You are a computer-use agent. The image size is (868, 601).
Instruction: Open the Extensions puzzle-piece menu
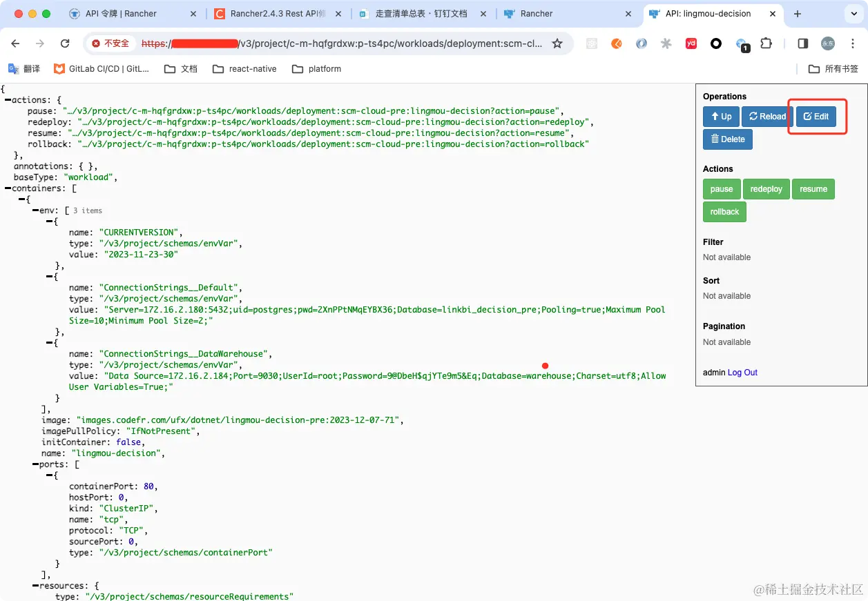(x=766, y=43)
